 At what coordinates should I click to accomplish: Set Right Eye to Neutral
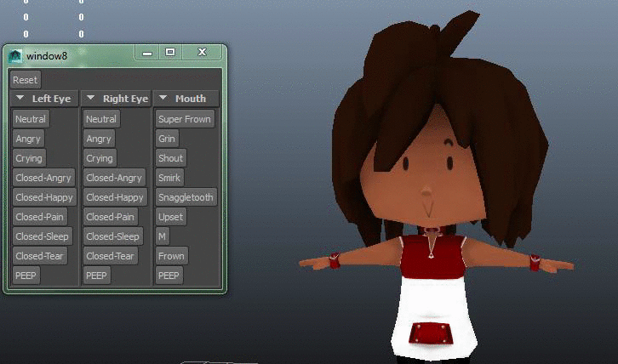(x=101, y=119)
